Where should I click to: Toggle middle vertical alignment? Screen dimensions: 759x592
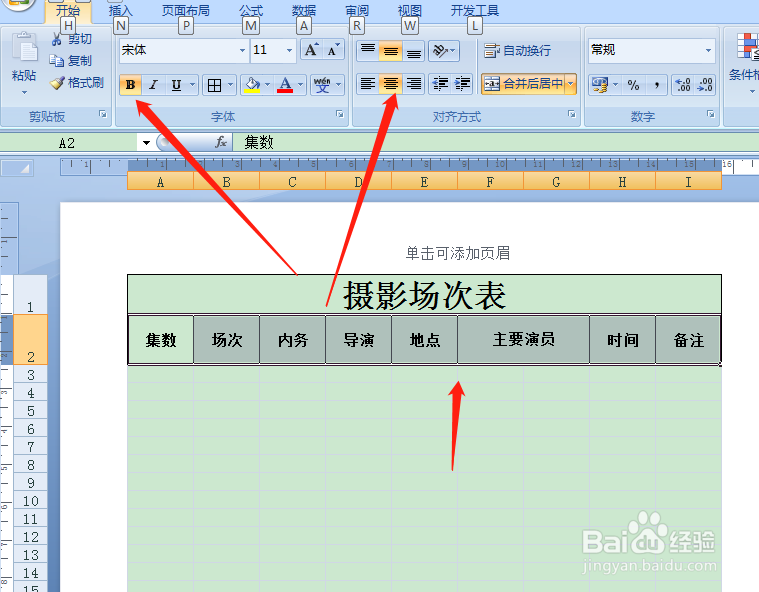click(391, 51)
